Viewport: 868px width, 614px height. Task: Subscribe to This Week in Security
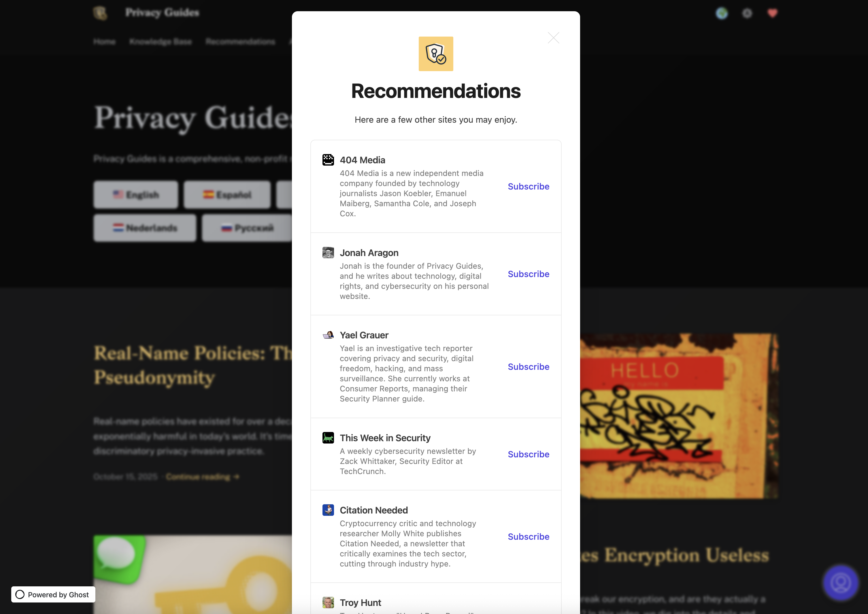tap(528, 454)
